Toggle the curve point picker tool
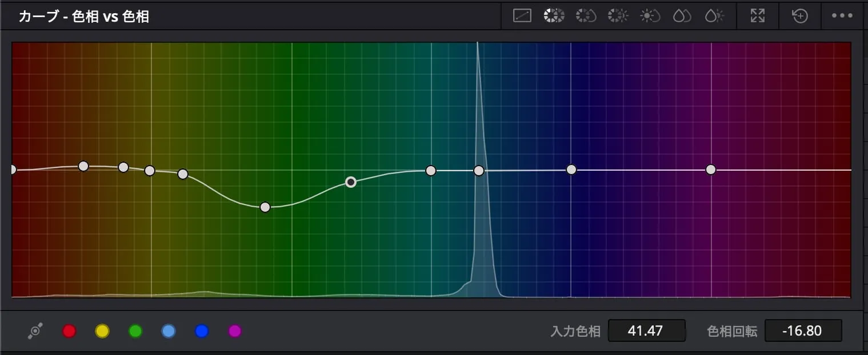The width and height of the screenshot is (868, 355). click(x=35, y=331)
